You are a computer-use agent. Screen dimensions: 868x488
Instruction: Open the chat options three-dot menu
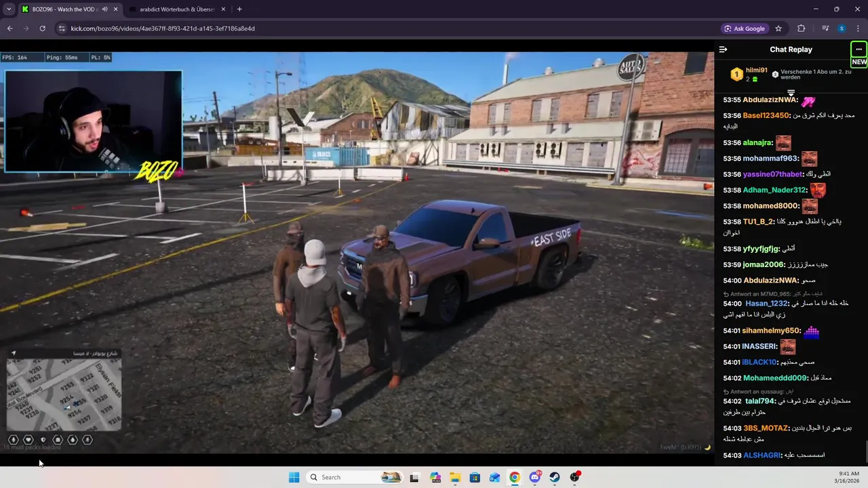tap(859, 49)
